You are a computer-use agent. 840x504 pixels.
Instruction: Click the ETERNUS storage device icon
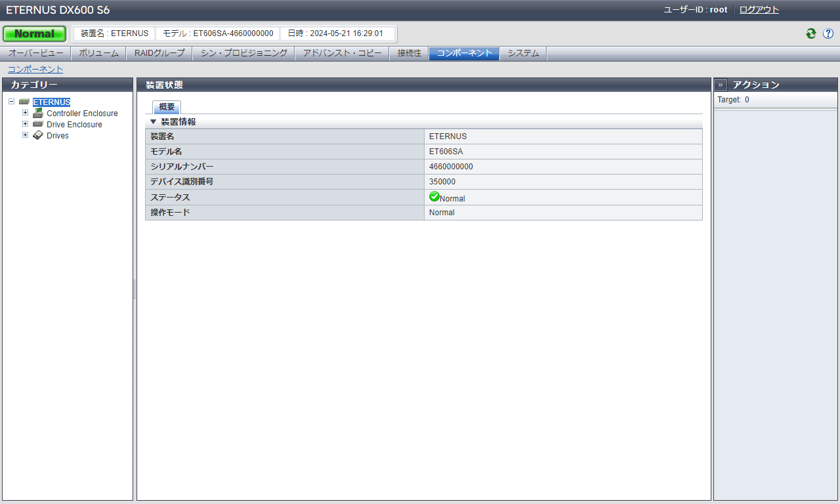click(24, 102)
